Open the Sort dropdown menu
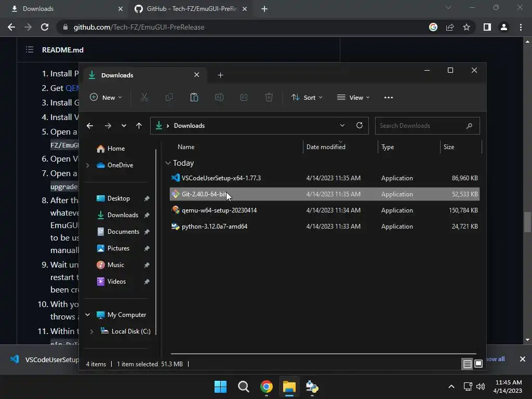This screenshot has height=399, width=532. (x=307, y=97)
